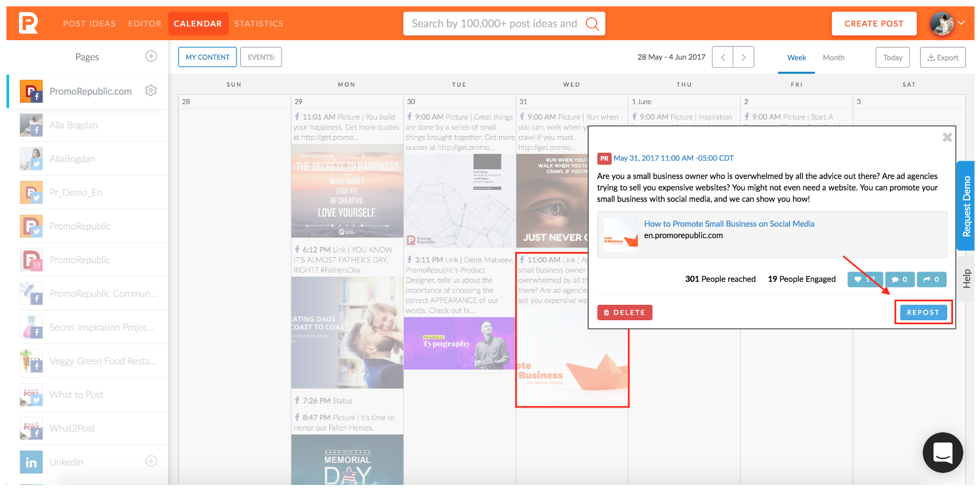Open the Typography thumbnail post
This screenshot has width=980, height=489.
coord(460,344)
